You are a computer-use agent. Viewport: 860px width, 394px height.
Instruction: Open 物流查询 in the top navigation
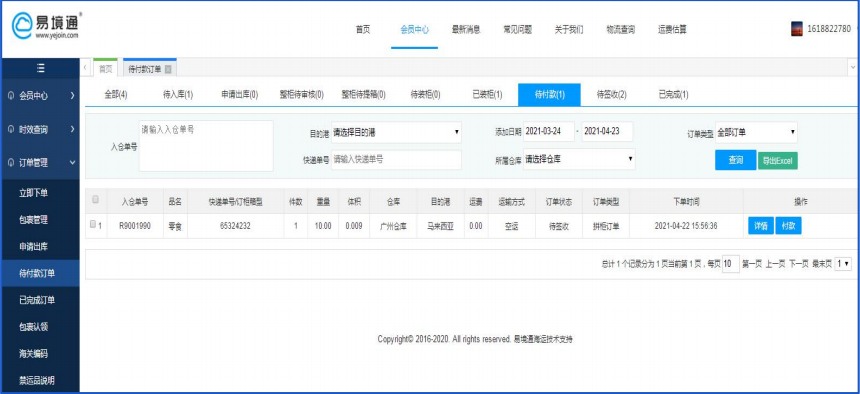620,30
